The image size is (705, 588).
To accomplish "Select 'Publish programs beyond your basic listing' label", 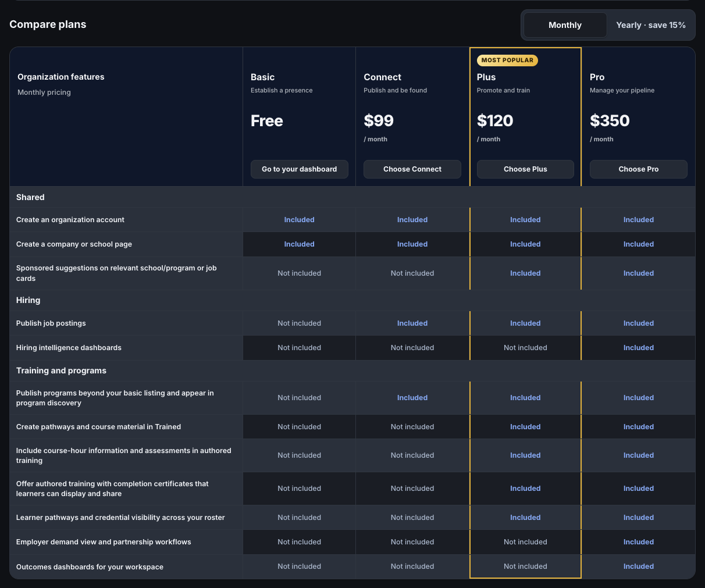I will coord(115,398).
